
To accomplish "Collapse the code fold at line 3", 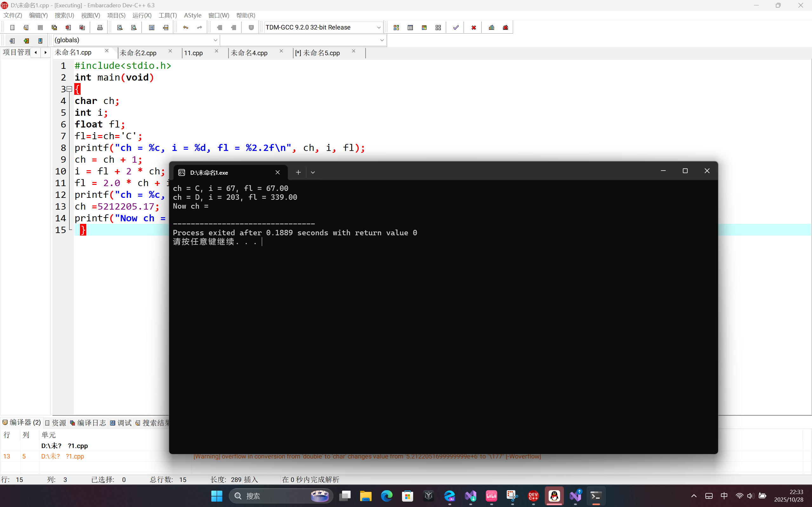I will click(69, 89).
